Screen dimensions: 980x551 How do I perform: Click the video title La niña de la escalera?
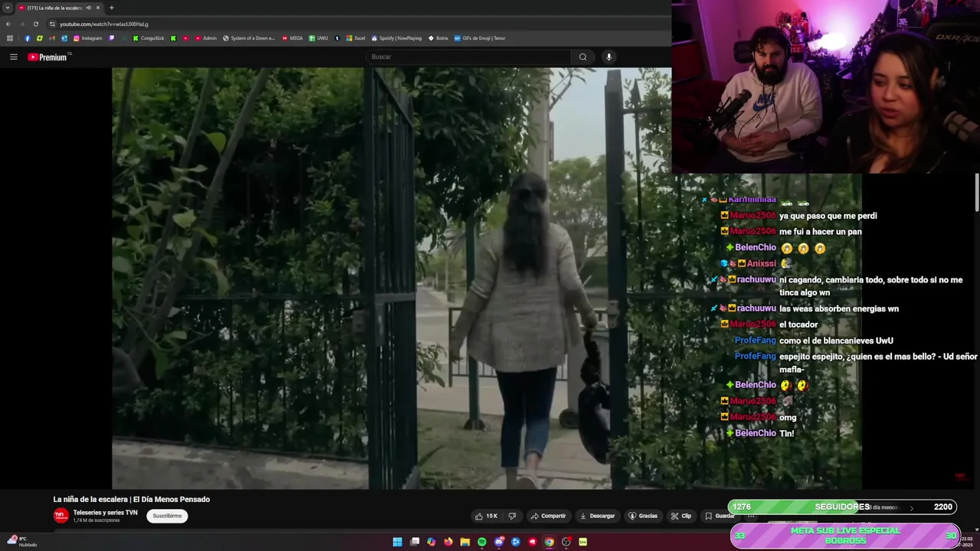(132, 500)
